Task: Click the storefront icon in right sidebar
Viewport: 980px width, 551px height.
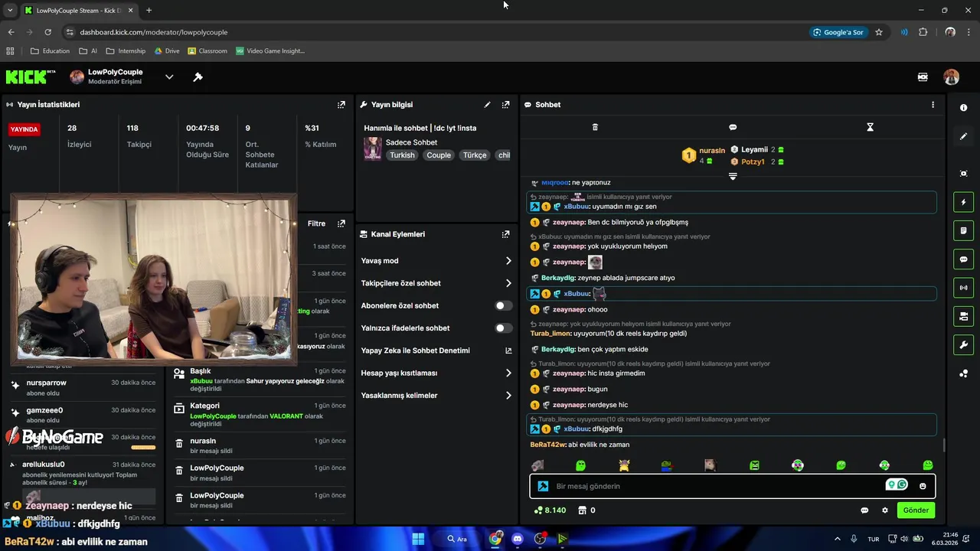Action: pyautogui.click(x=963, y=316)
